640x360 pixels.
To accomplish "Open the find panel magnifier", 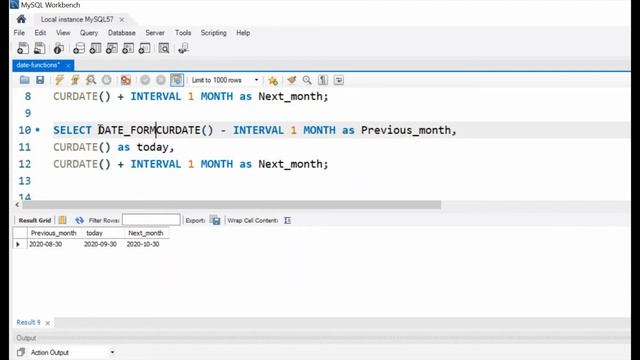I will tap(307, 80).
